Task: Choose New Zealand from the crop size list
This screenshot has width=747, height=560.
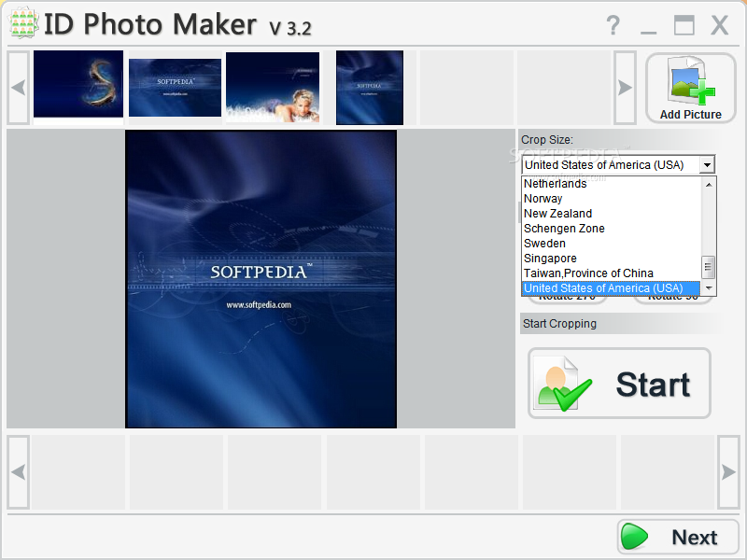Action: point(612,214)
